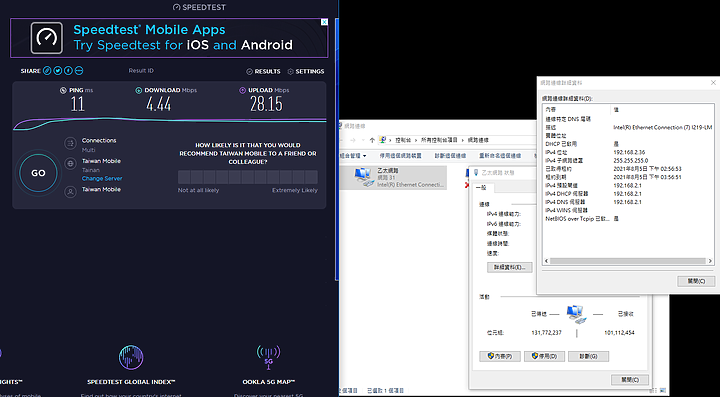Image resolution: width=720 pixels, height=397 pixels.
Task: Click the network activity computers icon
Action: 577,314
